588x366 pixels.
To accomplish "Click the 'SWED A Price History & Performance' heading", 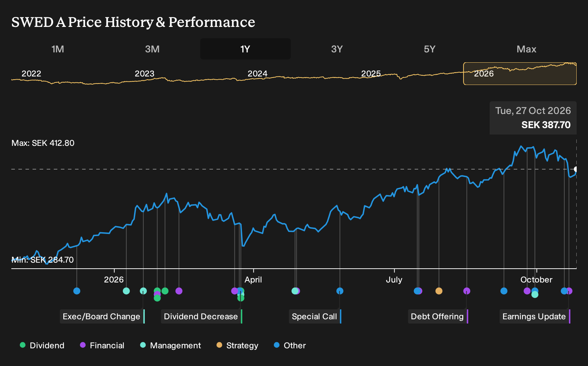I will pos(133,22).
